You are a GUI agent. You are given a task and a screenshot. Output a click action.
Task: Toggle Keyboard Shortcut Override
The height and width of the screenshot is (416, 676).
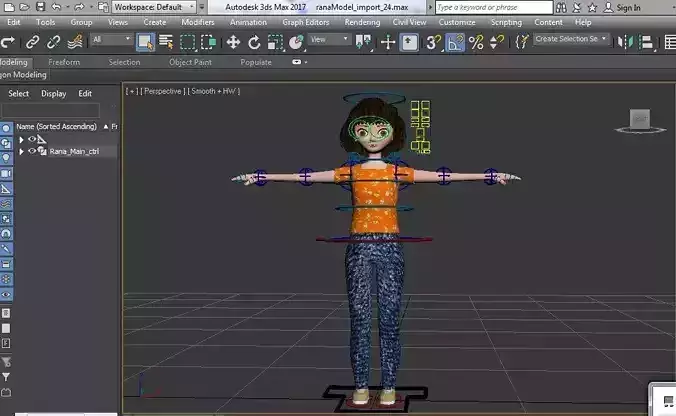[x=409, y=42]
